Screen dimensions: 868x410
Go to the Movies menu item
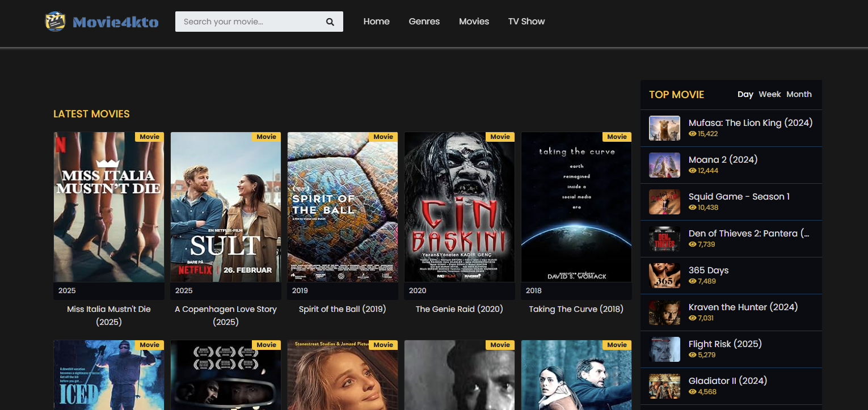click(474, 22)
